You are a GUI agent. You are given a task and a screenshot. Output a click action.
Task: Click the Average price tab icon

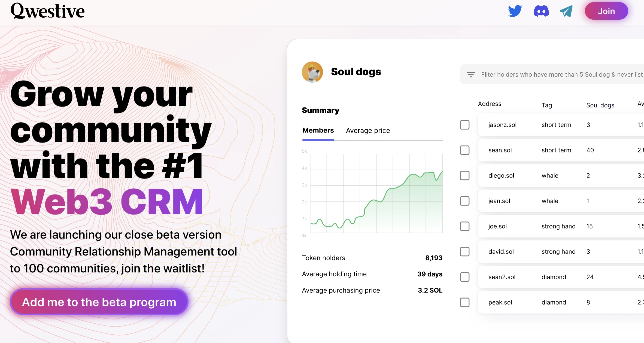coord(367,130)
